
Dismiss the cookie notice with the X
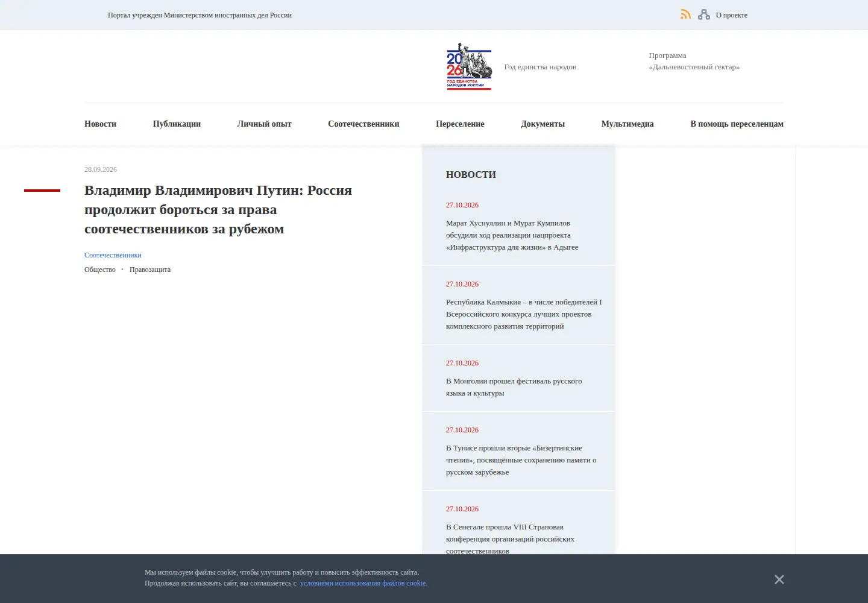779,579
